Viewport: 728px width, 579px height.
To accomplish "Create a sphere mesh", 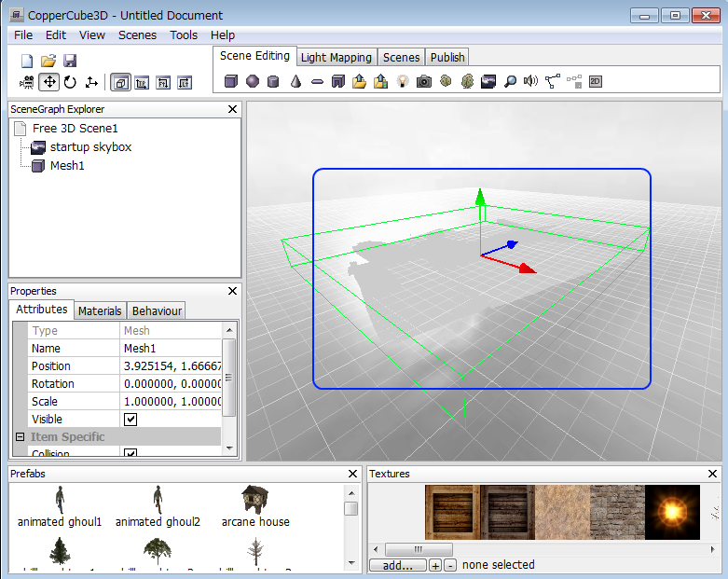I will [252, 82].
